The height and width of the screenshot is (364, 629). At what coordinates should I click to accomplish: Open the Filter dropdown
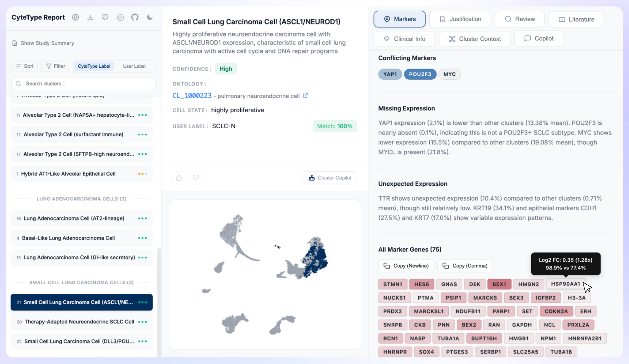click(55, 66)
